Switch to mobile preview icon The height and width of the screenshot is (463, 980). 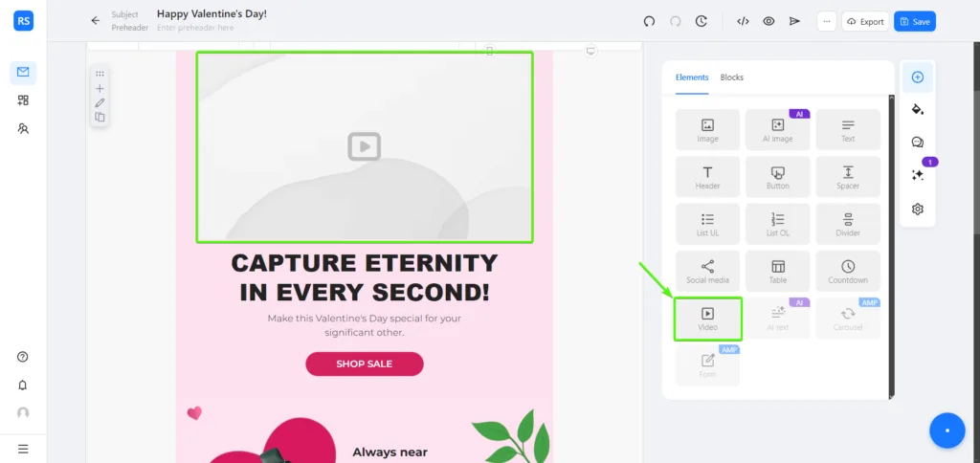490,51
